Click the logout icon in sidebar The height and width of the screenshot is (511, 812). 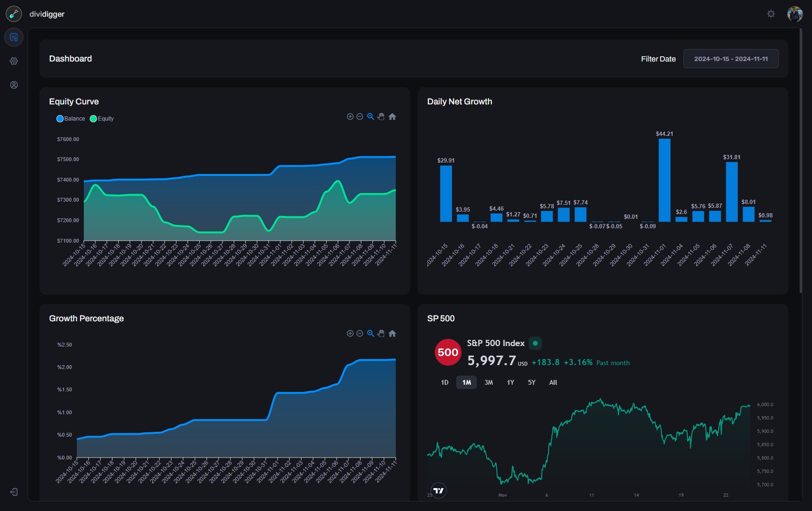(x=14, y=492)
